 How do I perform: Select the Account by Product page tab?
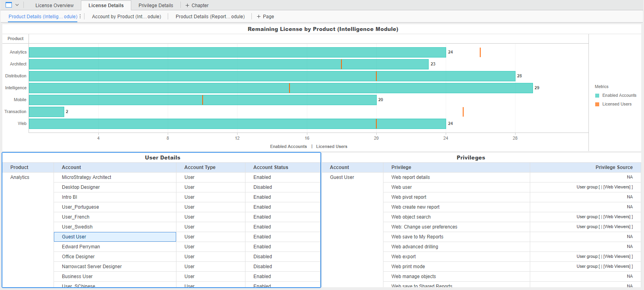pyautogui.click(x=126, y=17)
